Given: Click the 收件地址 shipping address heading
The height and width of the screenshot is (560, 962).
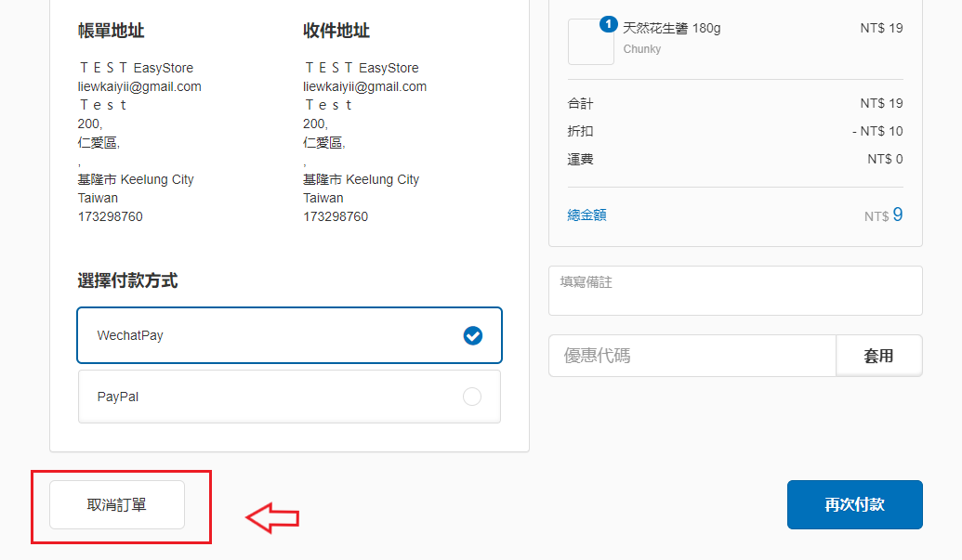Looking at the screenshot, I should [336, 31].
